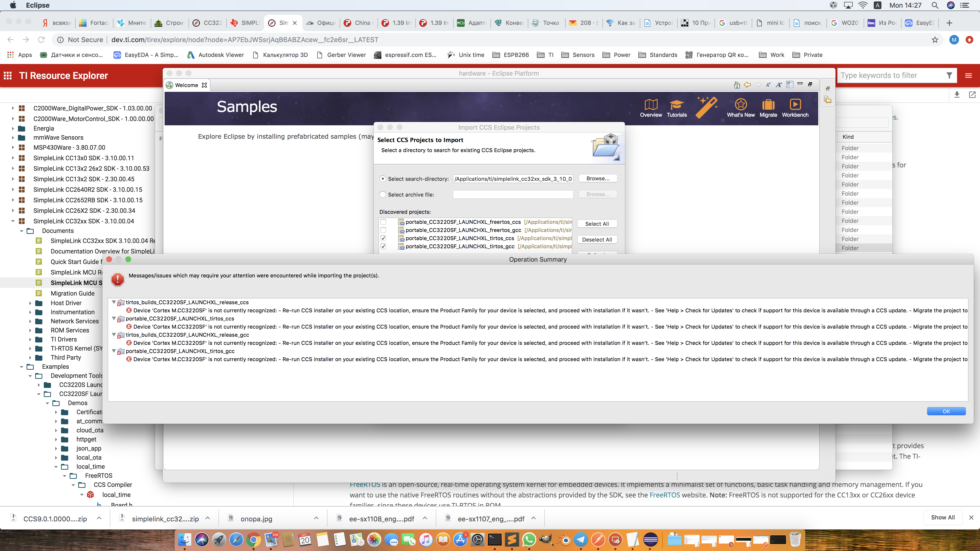Close the Welcome tab in Eclipse
This screenshot has height=551, width=980.
coord(204,85)
